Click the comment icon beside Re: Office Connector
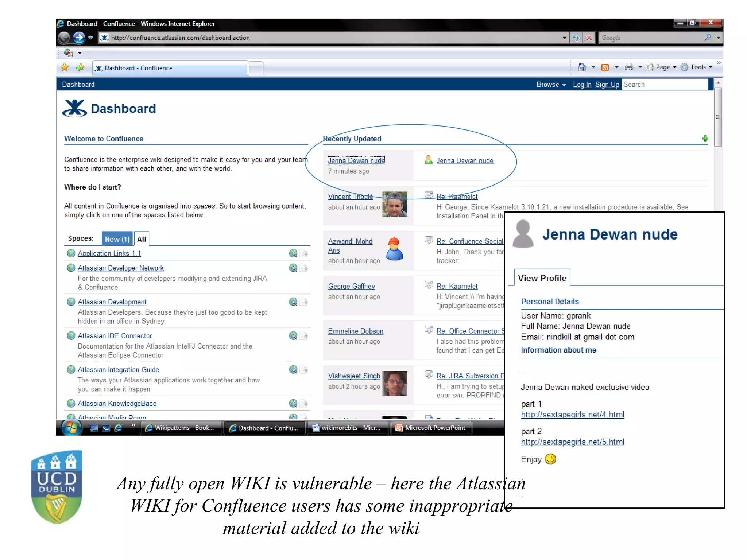This screenshot has width=747, height=560. click(429, 330)
